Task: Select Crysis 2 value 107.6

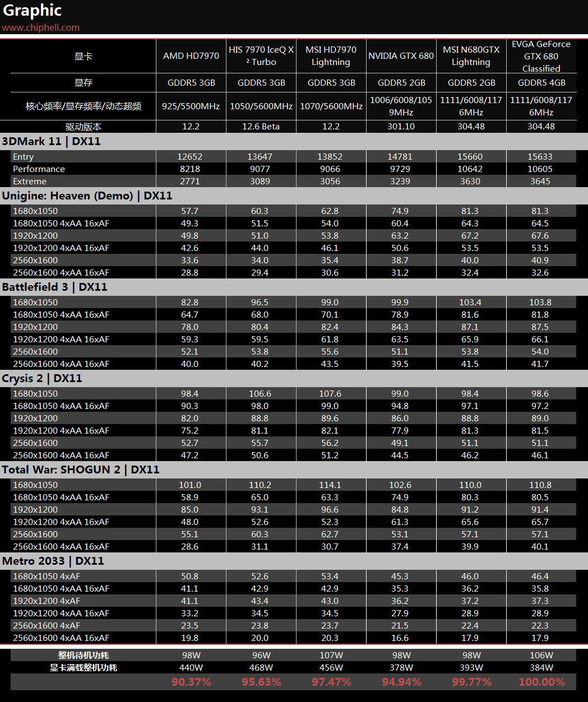Action: pos(330,394)
